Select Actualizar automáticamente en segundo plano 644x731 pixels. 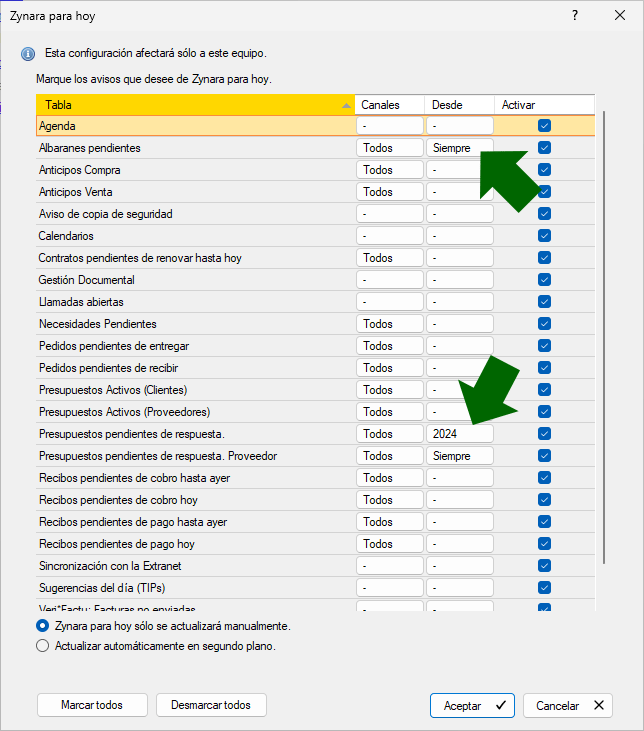42,646
